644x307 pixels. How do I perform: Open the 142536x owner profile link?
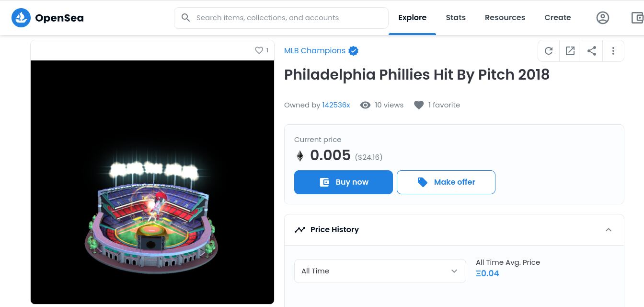(336, 105)
